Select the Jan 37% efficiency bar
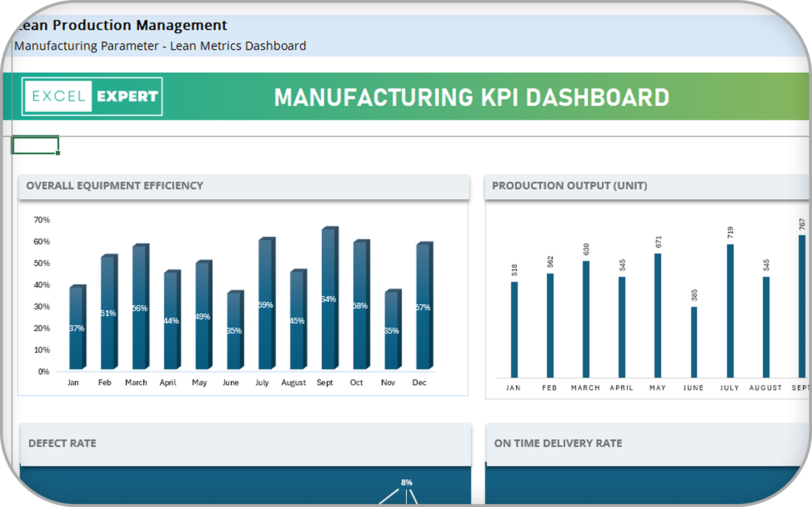This screenshot has width=812, height=507. tap(77, 328)
